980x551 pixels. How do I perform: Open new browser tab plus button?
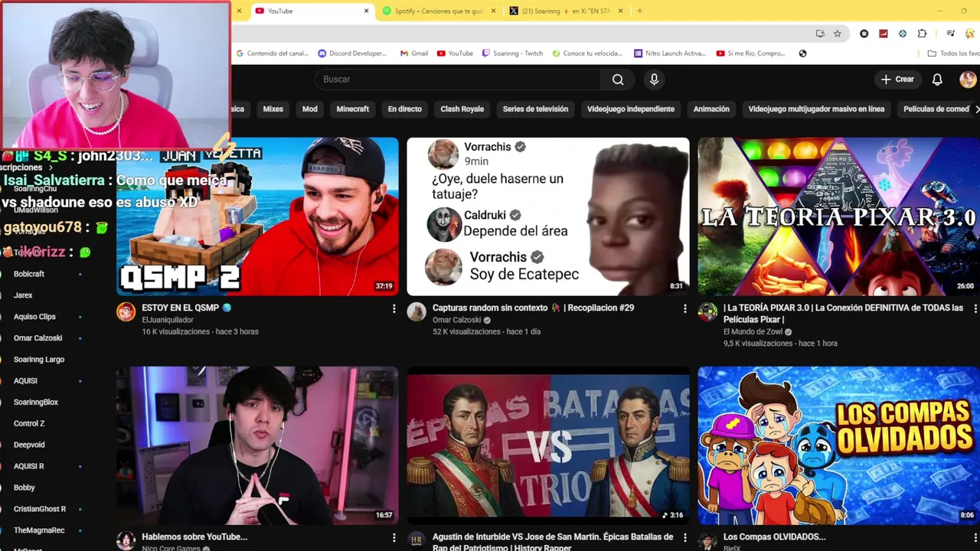(x=639, y=11)
